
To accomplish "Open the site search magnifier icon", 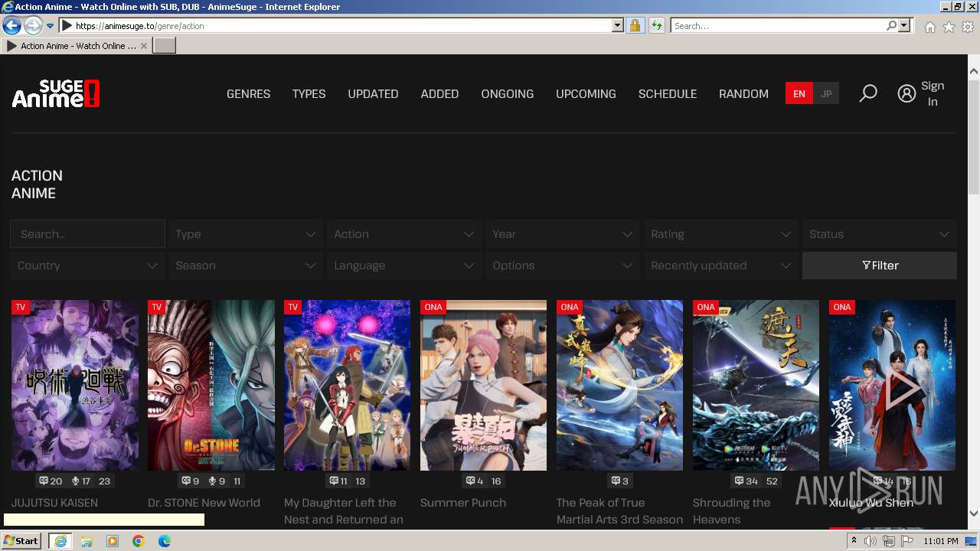I will 867,93.
